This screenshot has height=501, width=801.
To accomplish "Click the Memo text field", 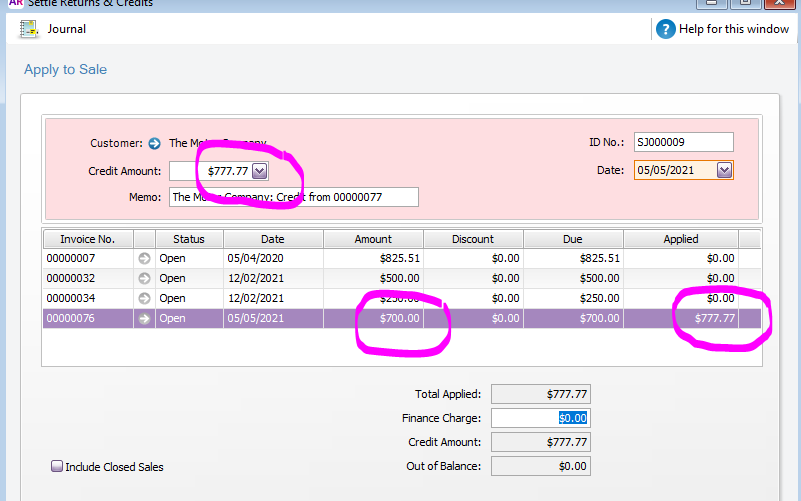I will point(293,197).
